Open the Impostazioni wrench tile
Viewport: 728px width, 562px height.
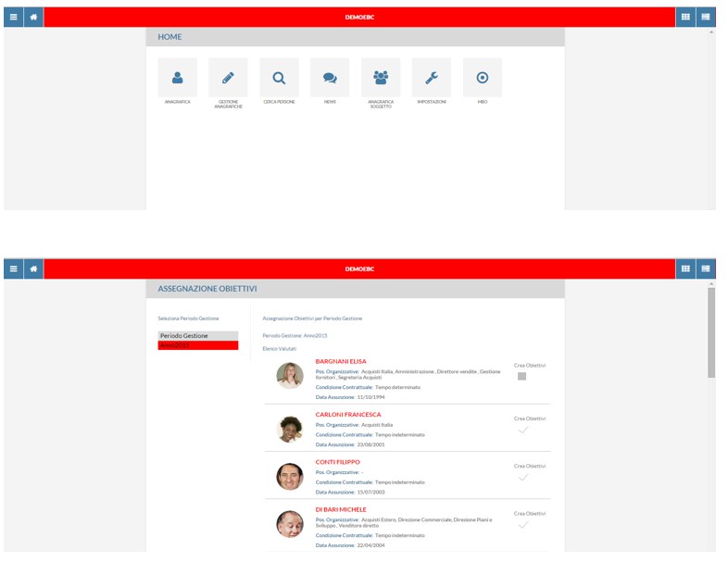432,78
